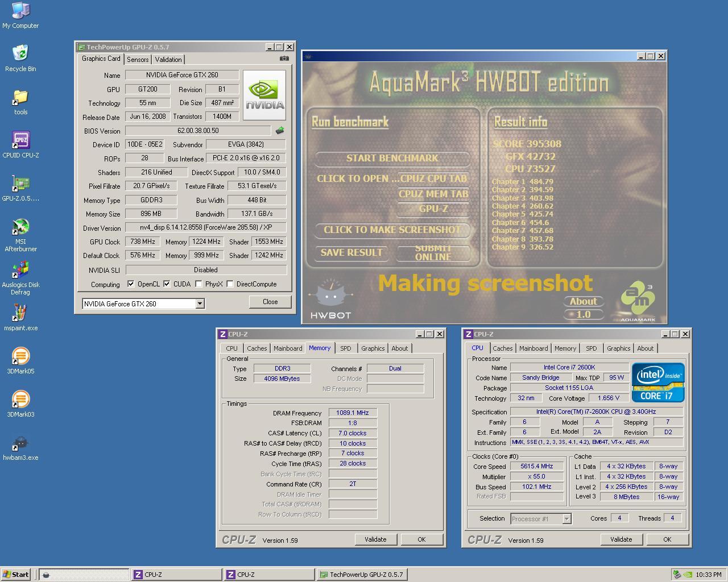The height and width of the screenshot is (582, 728).
Task: Click GPU-Z button in AquaMark
Action: [x=433, y=209]
